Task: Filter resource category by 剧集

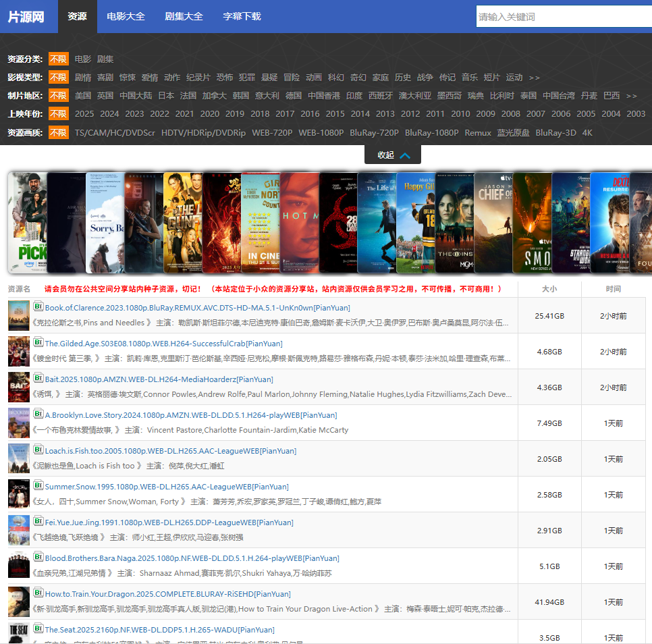Action: click(105, 59)
